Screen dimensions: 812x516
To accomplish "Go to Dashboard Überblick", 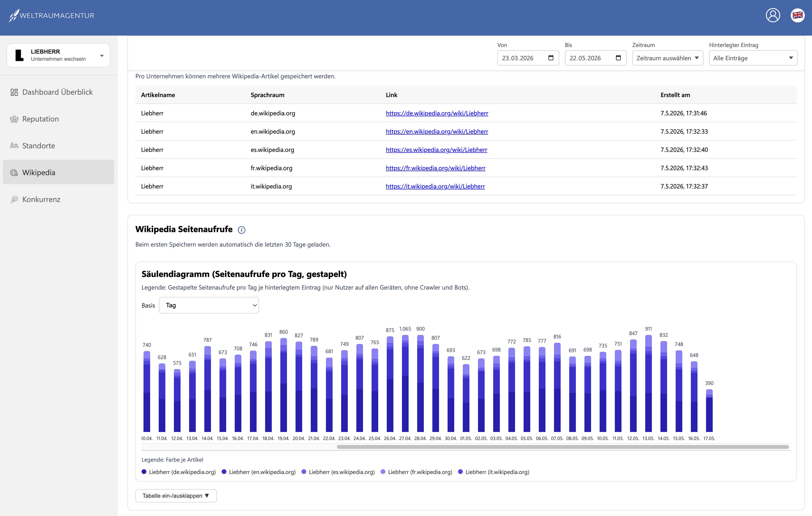I will (58, 92).
